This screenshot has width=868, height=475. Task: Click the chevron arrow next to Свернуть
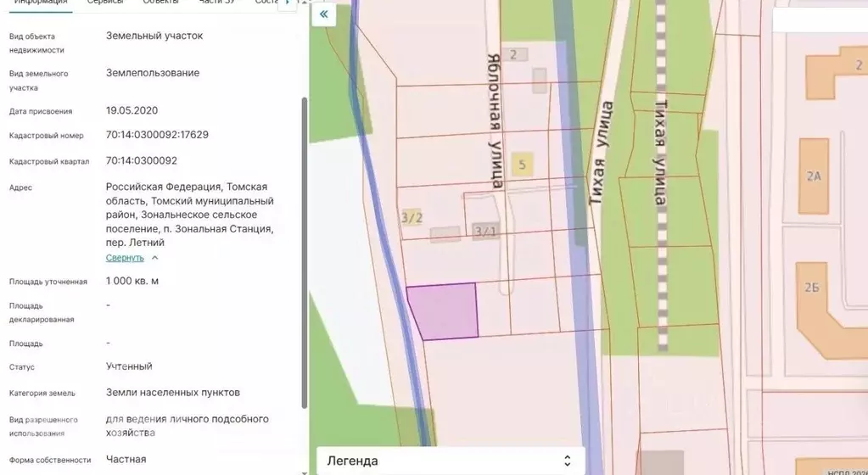(x=155, y=258)
